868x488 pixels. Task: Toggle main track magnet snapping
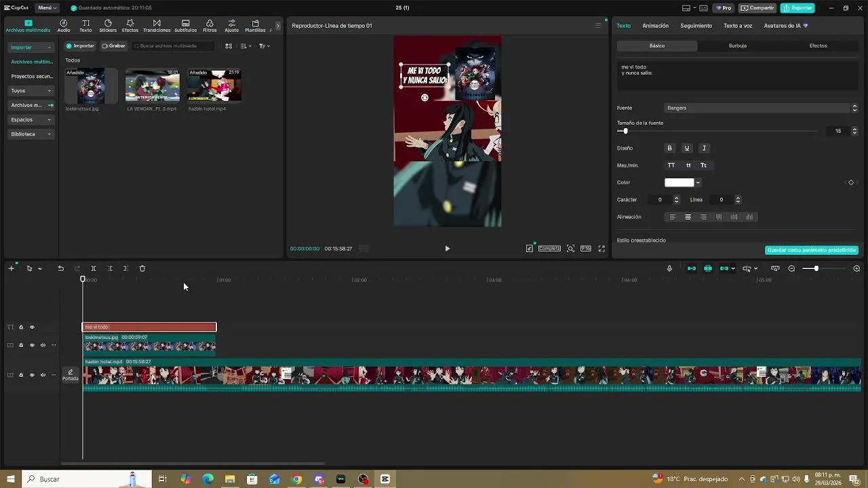[692, 268]
